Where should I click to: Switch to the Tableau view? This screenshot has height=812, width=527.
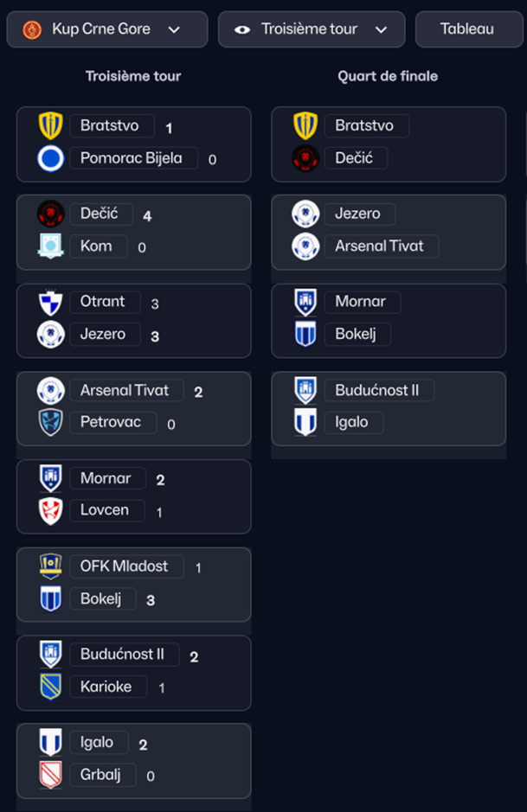click(x=466, y=29)
